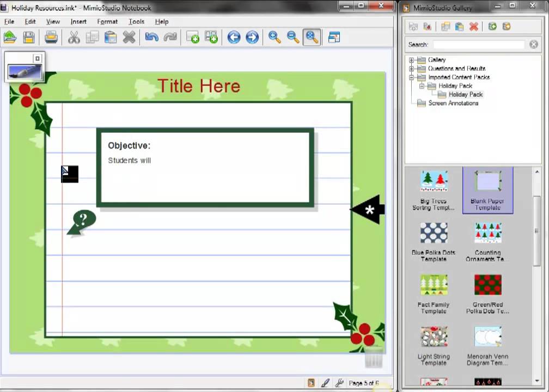This screenshot has height=392, width=549.
Task: Save the notebook with the floppy disk icon
Action: 29,37
